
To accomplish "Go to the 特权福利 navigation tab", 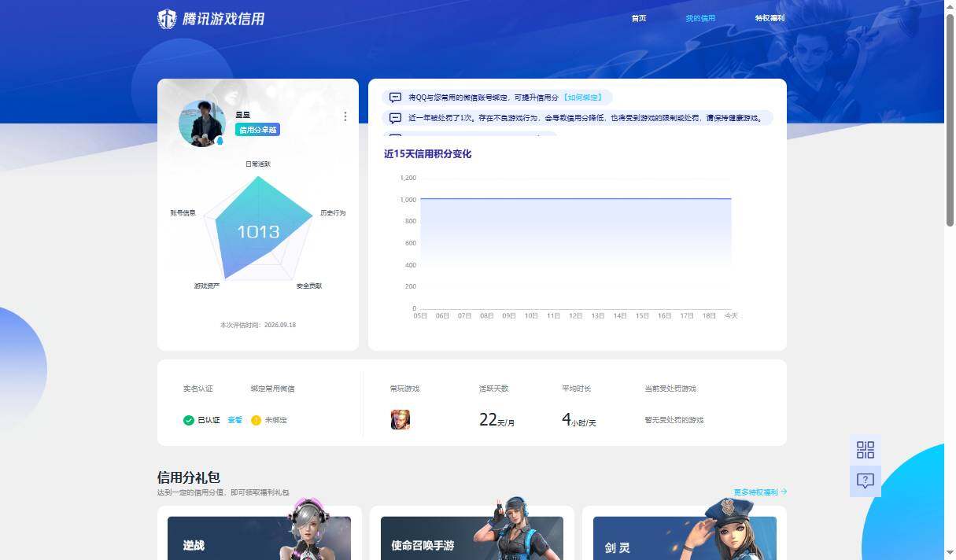I will pyautogui.click(x=770, y=18).
